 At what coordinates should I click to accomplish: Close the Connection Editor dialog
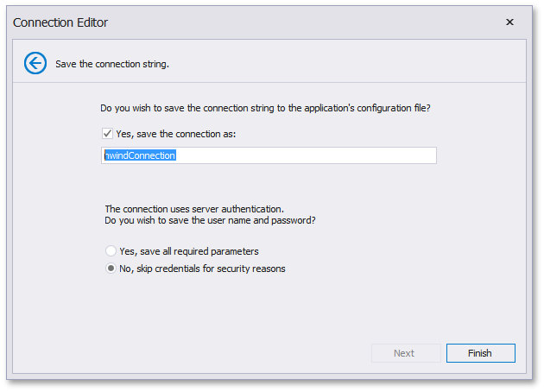509,22
